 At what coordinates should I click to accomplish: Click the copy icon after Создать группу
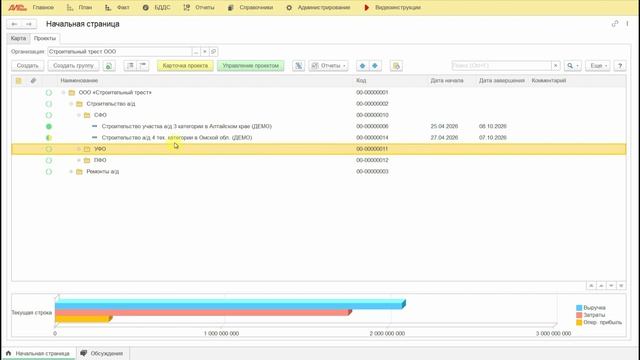[x=109, y=66]
